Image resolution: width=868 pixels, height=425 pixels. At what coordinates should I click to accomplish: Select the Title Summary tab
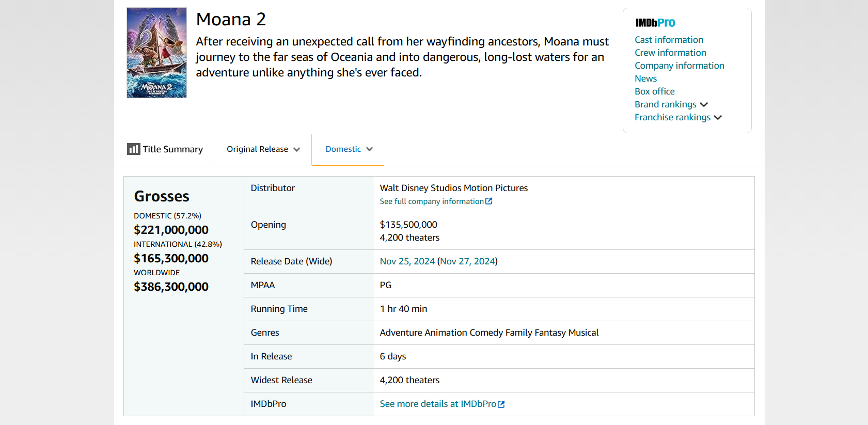tap(165, 149)
